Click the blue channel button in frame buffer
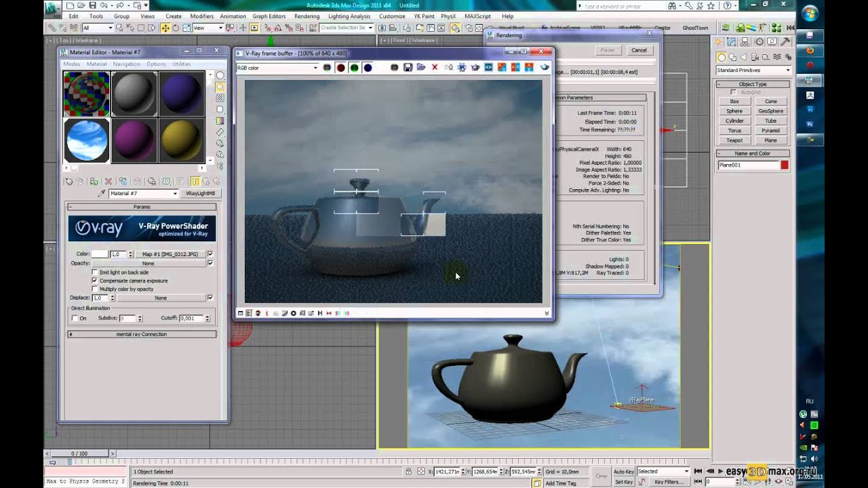Viewport: 868px width, 488px height. point(368,68)
